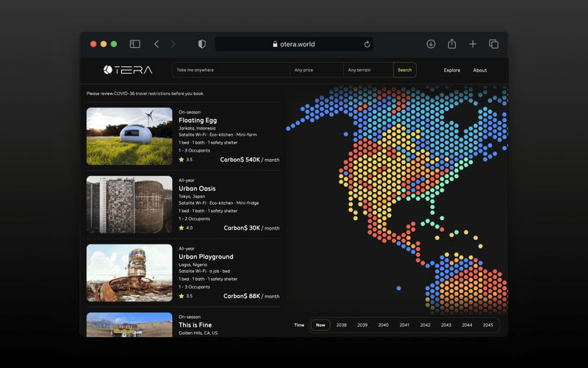
Task: Expand the Any terrain dropdown
Action: coord(367,70)
